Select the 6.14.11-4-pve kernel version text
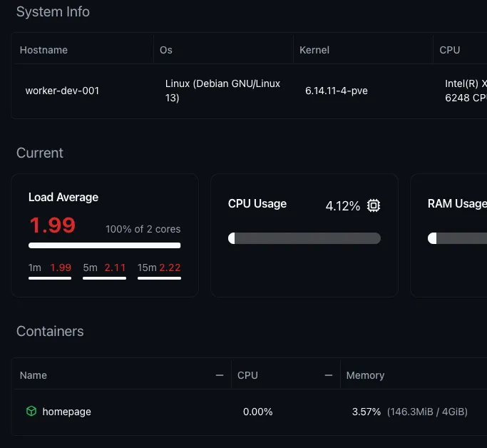487x448 pixels. (336, 91)
